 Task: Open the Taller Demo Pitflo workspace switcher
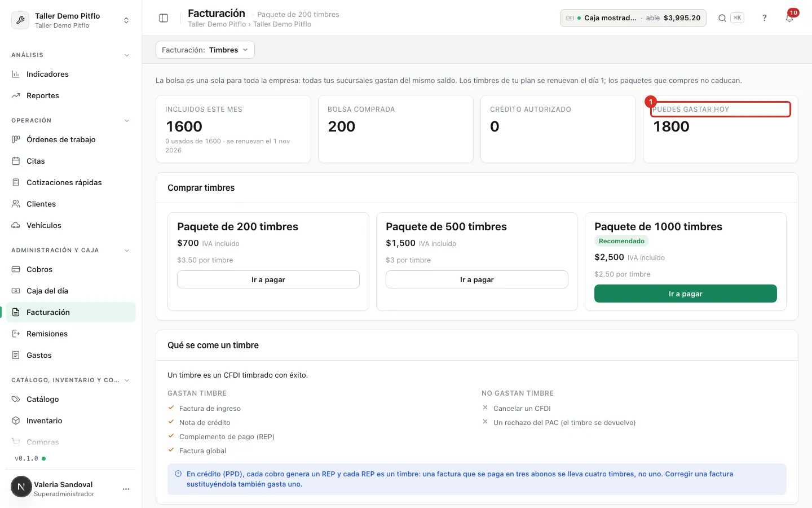[71, 20]
